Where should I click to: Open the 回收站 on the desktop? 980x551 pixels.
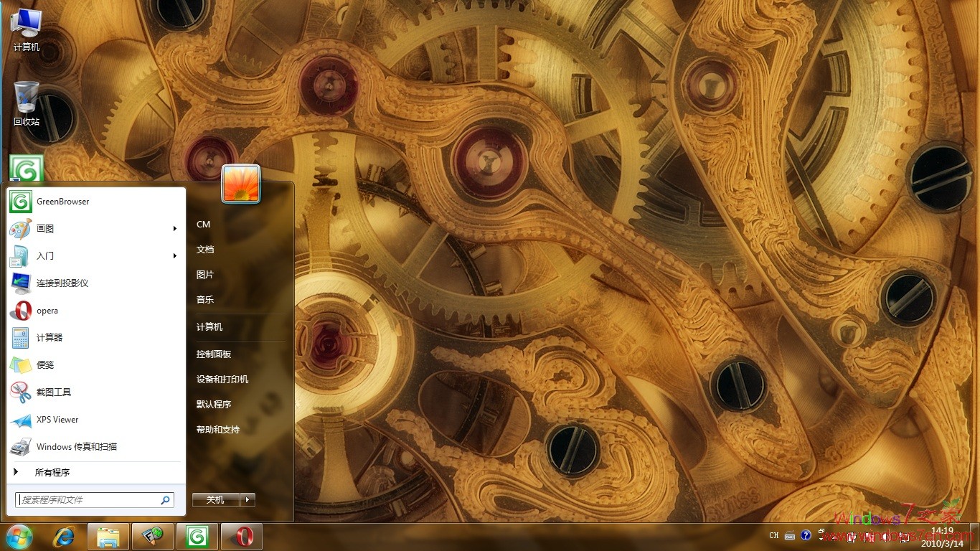(x=25, y=100)
